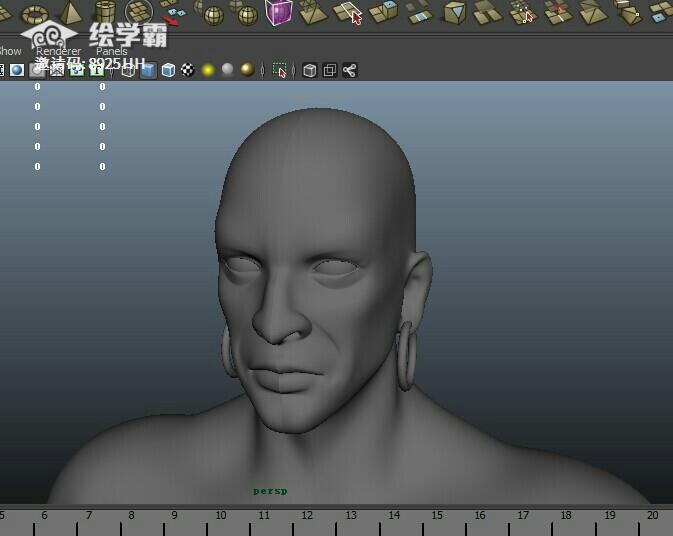Toggle X-Ray active components overlapping squares icon
673x536 pixels.
[x=330, y=70]
